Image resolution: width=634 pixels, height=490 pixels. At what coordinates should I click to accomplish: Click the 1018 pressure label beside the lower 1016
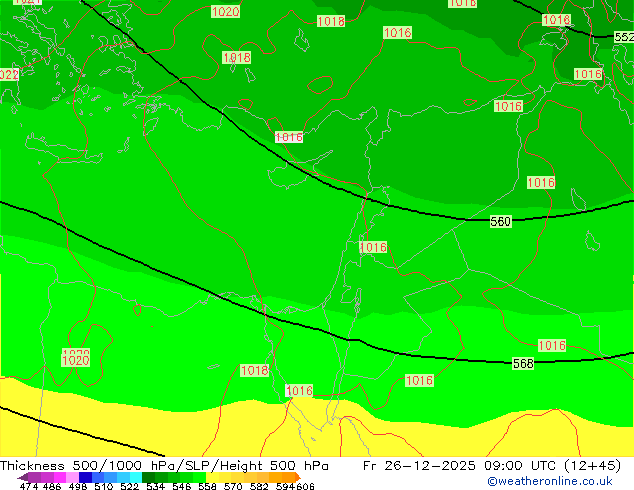pos(254,370)
